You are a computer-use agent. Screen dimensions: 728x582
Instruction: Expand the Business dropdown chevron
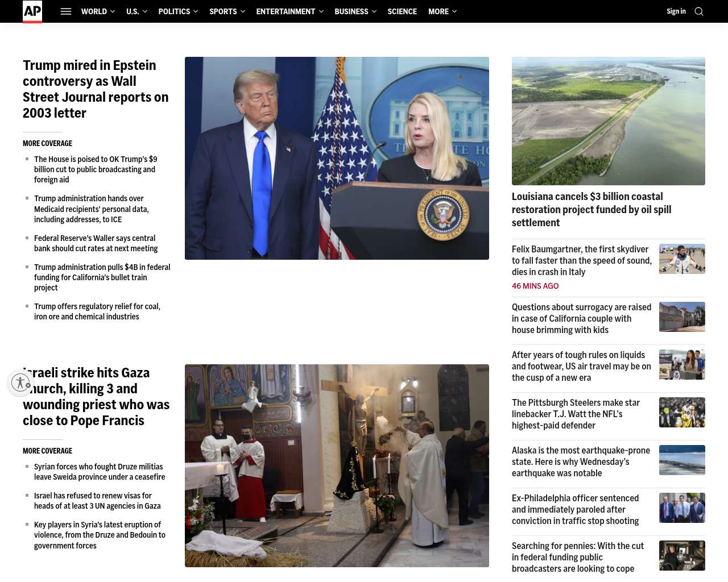[374, 11]
